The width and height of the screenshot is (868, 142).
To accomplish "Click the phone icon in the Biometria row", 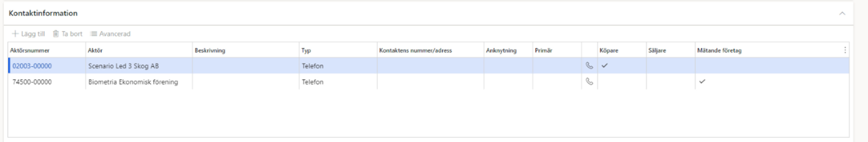I will pyautogui.click(x=589, y=82).
